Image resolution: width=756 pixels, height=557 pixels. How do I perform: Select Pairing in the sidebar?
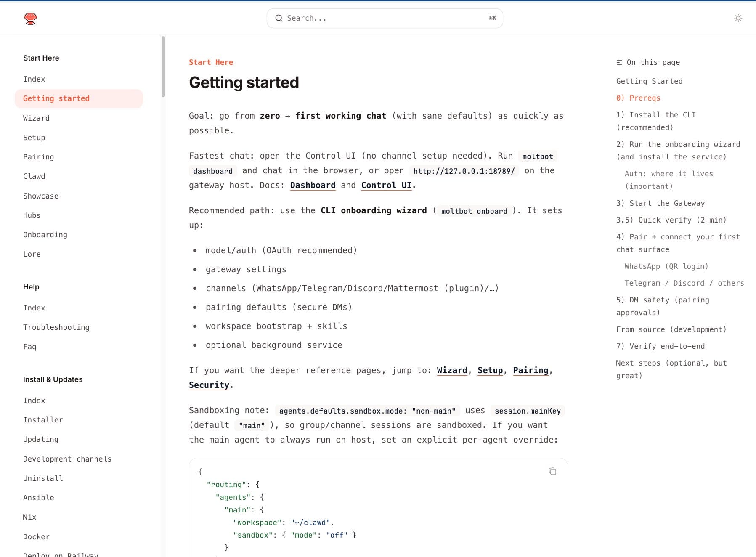click(x=38, y=157)
